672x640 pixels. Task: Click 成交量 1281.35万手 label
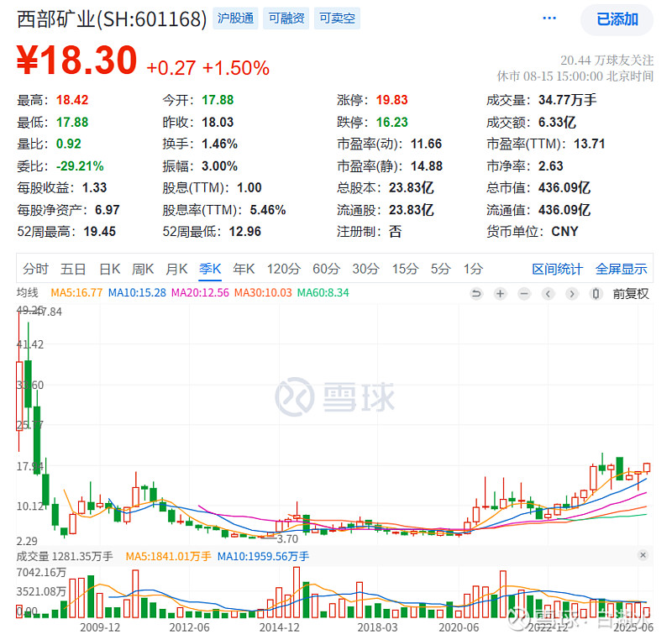65,557
